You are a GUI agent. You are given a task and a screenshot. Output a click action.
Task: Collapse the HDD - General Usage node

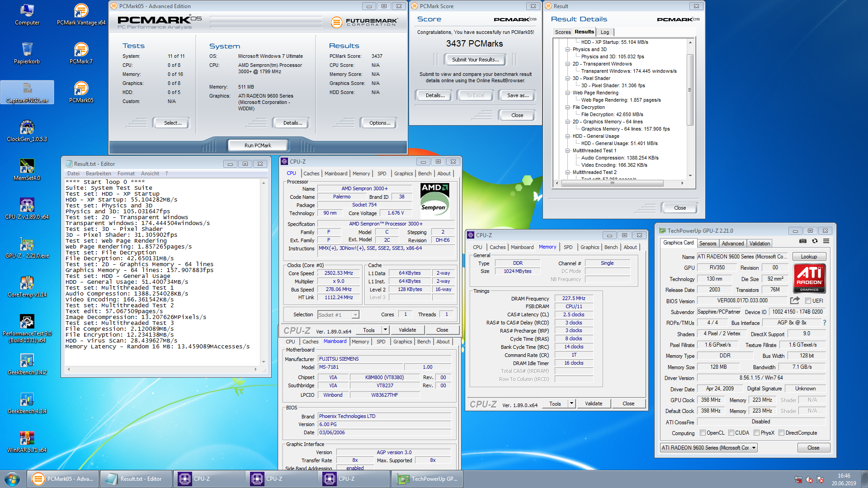tap(568, 136)
